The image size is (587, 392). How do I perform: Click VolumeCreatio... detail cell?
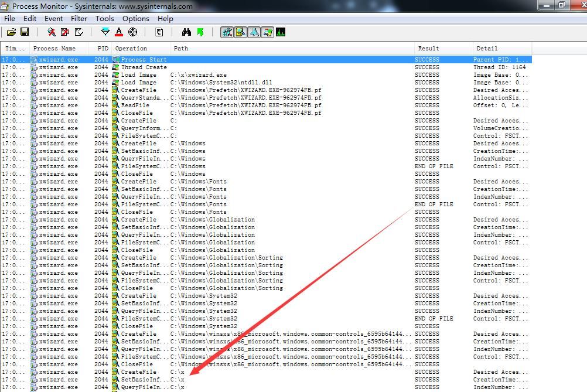click(501, 128)
